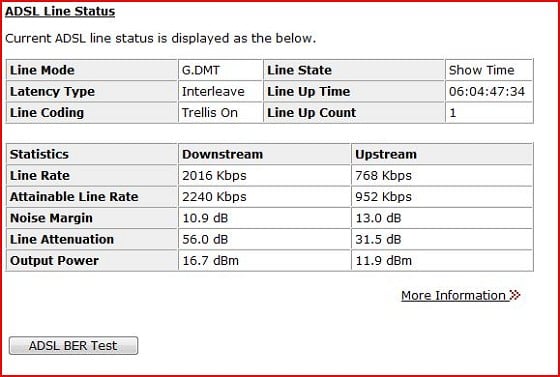
Task: Open the More Information link
Action: coord(453,296)
